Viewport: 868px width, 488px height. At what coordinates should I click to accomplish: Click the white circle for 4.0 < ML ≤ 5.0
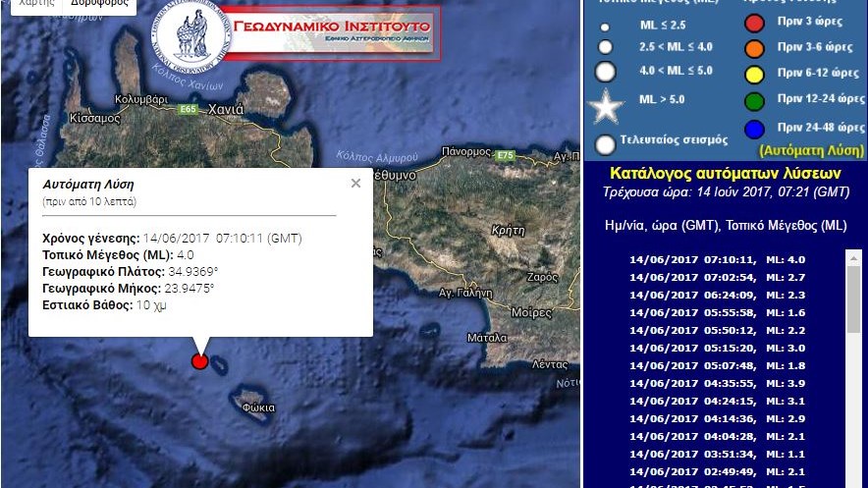point(605,72)
